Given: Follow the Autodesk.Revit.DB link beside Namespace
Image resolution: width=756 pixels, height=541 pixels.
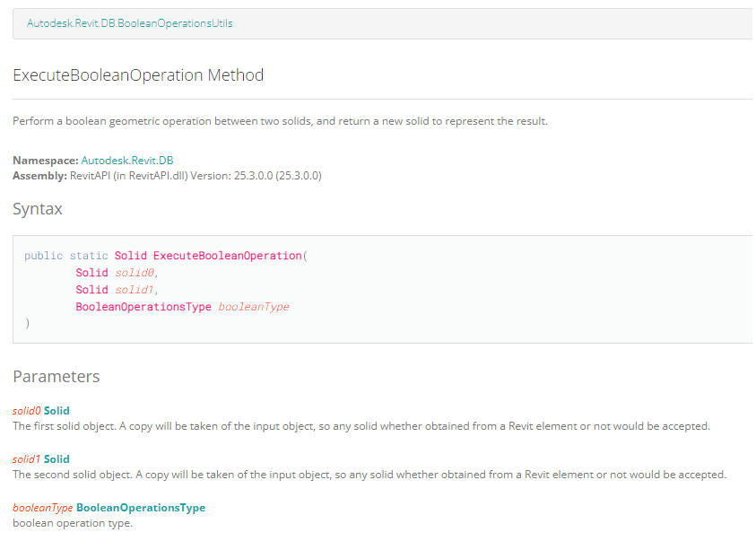Looking at the screenshot, I should (x=127, y=160).
